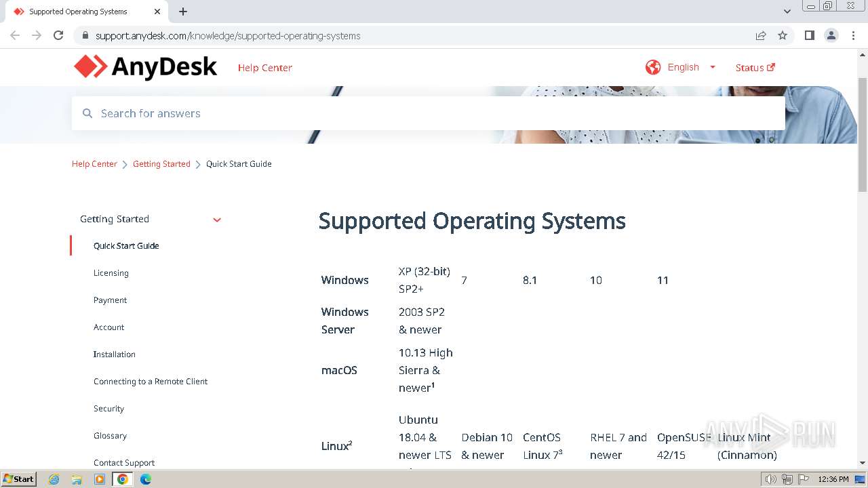Open a new browser tab
Viewport: 868px width, 488px height.
pos(183,12)
